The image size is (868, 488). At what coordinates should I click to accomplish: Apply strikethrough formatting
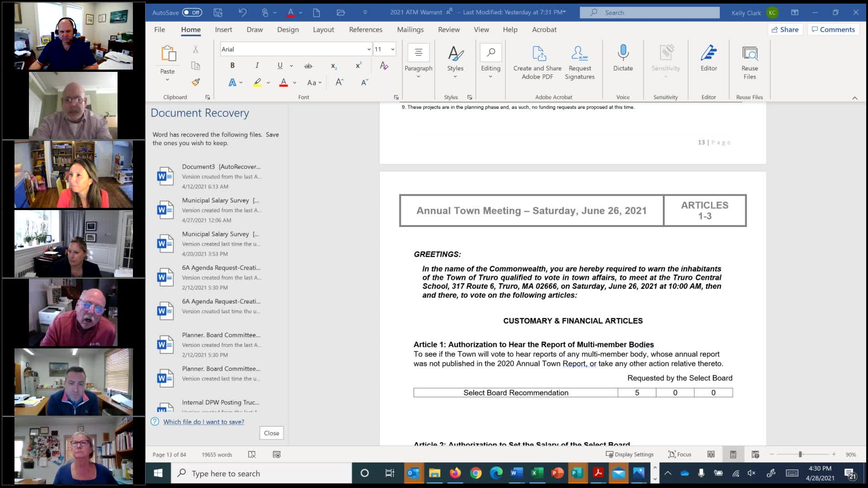click(x=308, y=66)
